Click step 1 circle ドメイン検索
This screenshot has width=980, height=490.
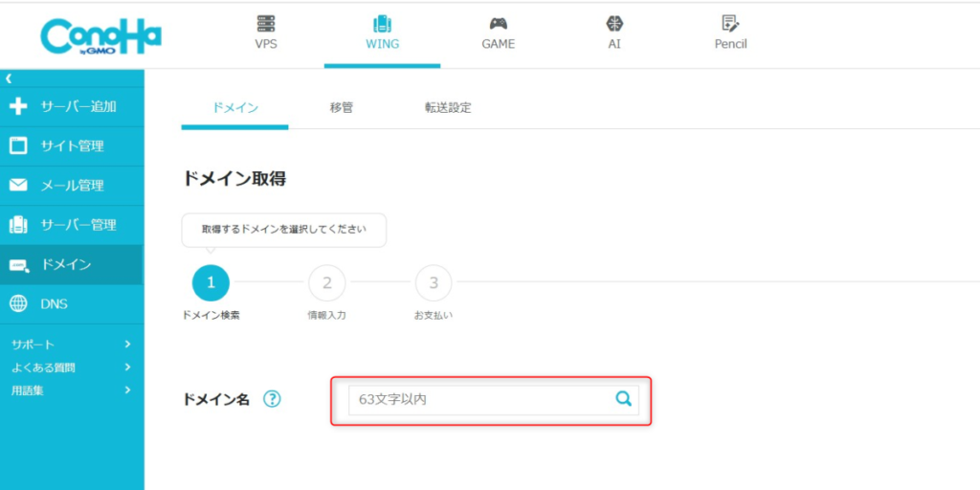211,282
